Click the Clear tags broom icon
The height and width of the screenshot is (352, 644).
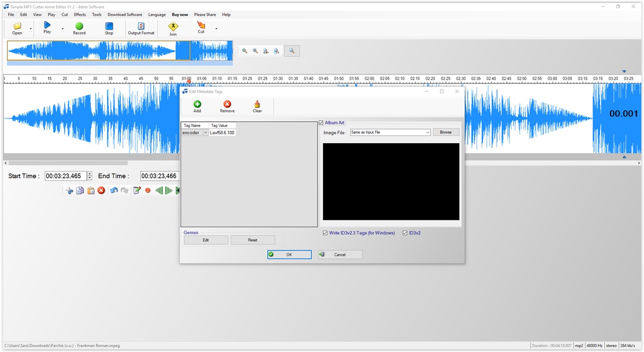[x=257, y=104]
